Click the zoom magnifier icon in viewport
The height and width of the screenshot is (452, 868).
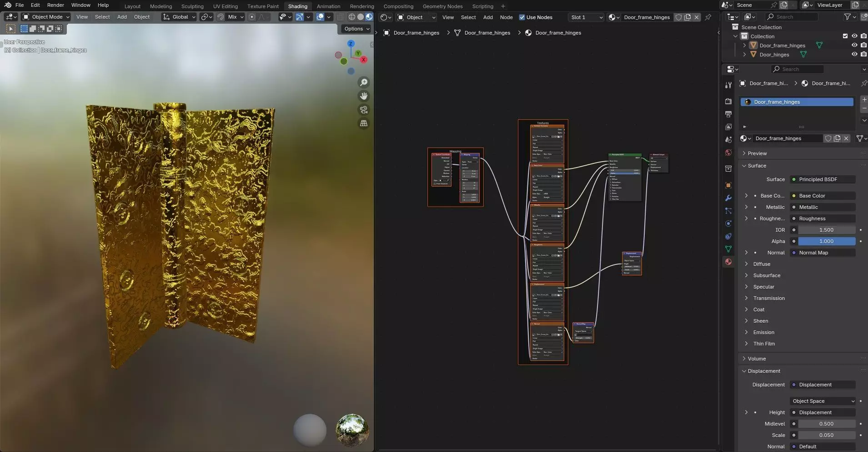364,82
